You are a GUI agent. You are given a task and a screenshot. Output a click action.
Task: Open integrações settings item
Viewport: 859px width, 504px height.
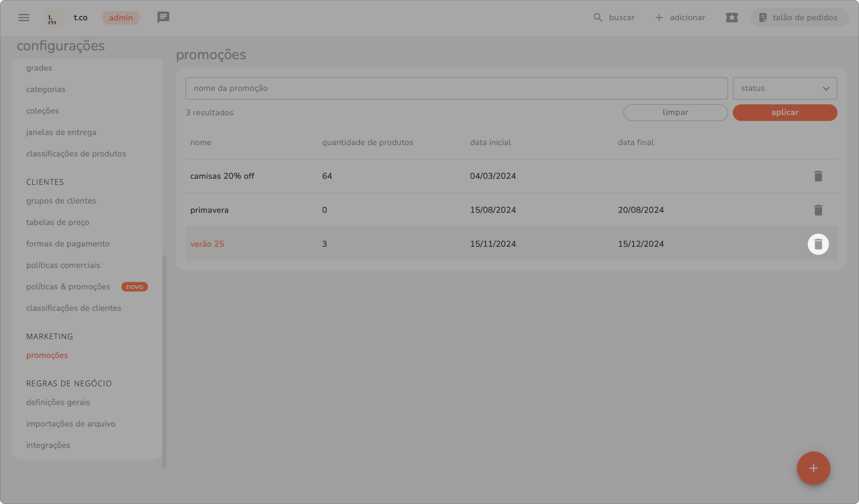48,445
